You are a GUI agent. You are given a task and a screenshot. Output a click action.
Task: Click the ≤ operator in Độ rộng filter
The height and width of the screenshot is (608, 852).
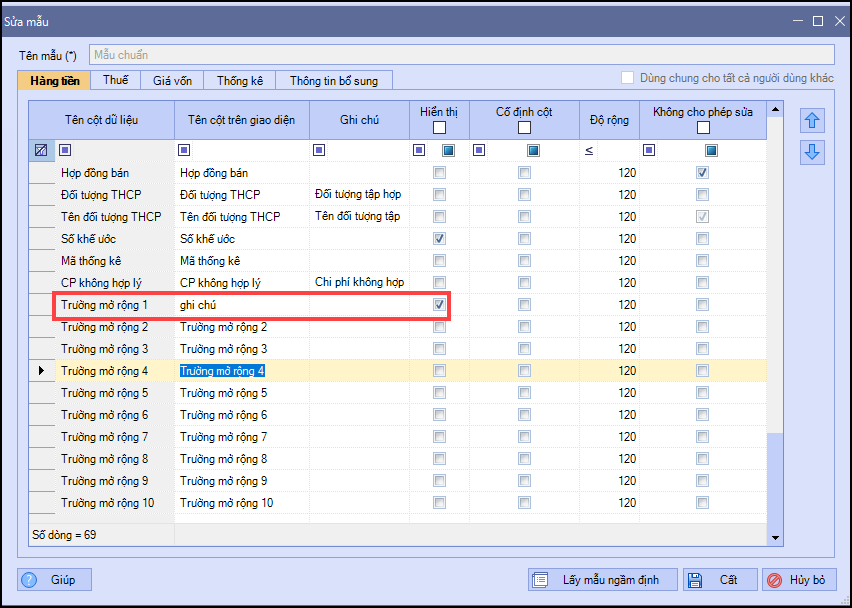point(588,150)
